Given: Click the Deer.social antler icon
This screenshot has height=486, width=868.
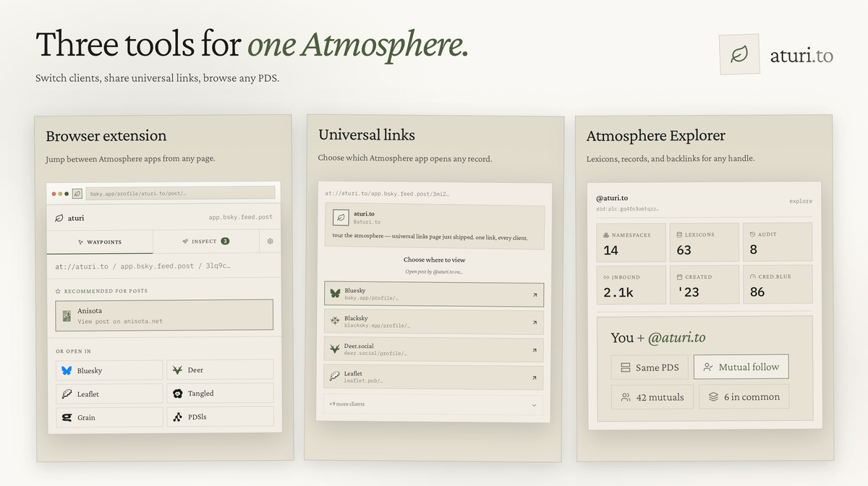Looking at the screenshot, I should click(x=336, y=349).
